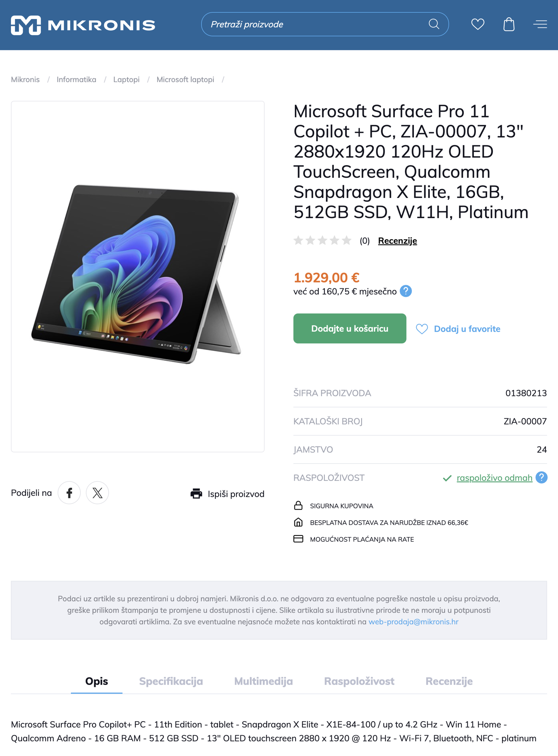Switch to the Specifikacija tab
This screenshot has width=558, height=756.
pos(171,681)
